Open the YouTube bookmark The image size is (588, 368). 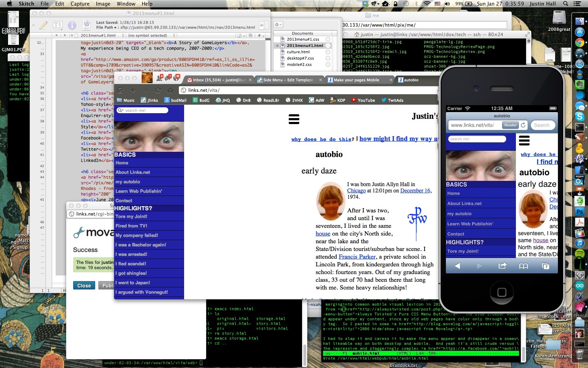click(x=363, y=100)
